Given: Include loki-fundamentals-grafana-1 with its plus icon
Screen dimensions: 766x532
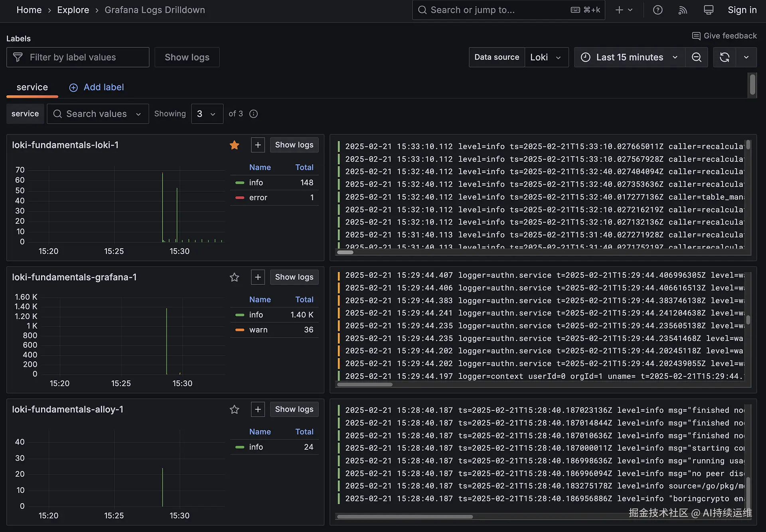Looking at the screenshot, I should pos(258,277).
